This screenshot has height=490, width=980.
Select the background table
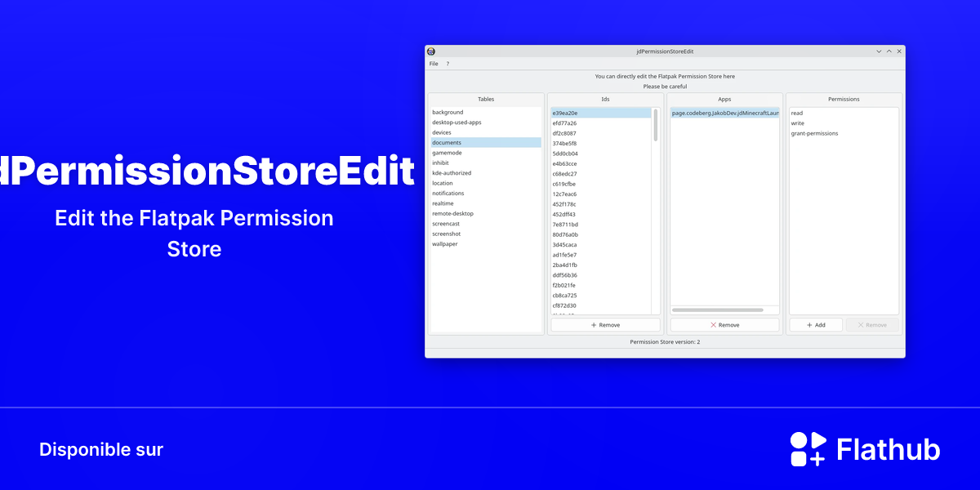point(486,113)
